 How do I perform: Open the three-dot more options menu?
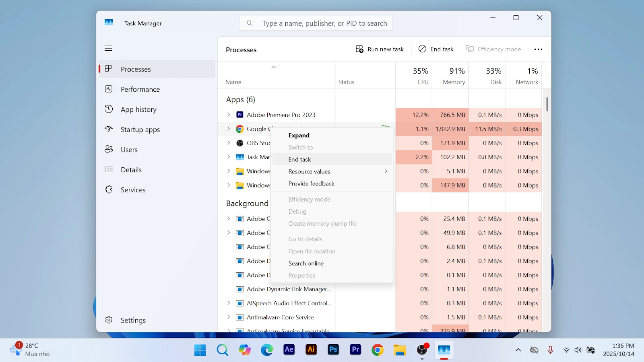click(538, 49)
